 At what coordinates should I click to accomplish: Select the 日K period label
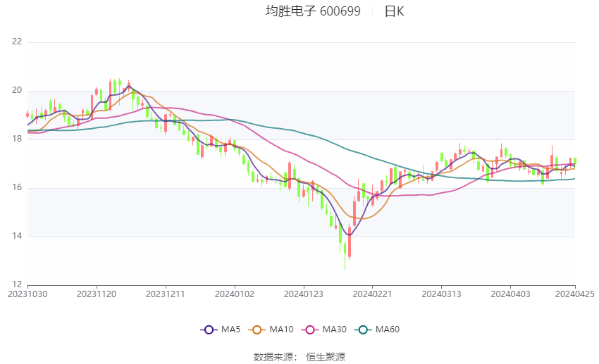(394, 11)
